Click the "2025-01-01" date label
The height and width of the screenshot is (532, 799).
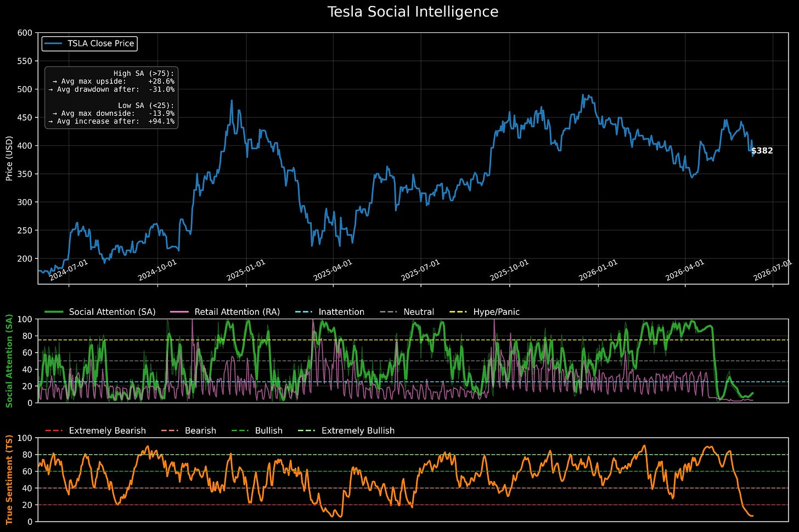pyautogui.click(x=245, y=270)
